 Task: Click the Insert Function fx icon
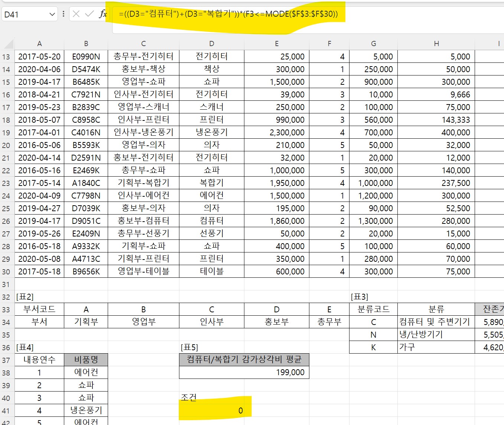[x=103, y=14]
